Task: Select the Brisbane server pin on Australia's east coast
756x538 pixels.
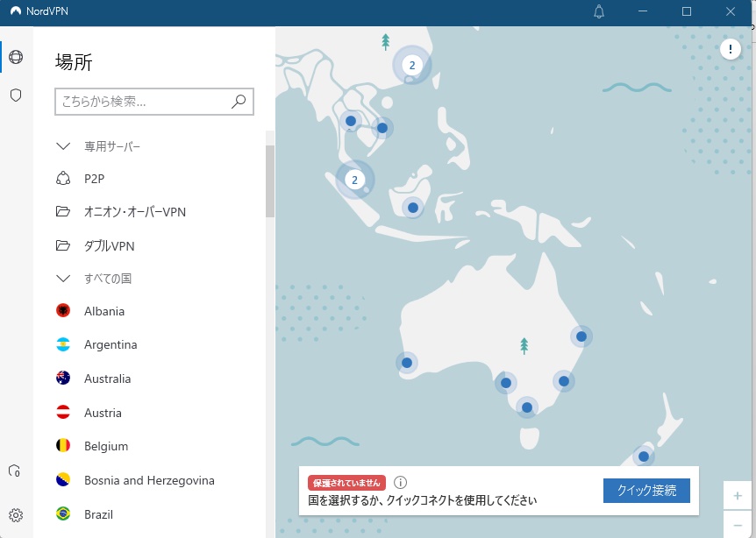Action: (581, 336)
